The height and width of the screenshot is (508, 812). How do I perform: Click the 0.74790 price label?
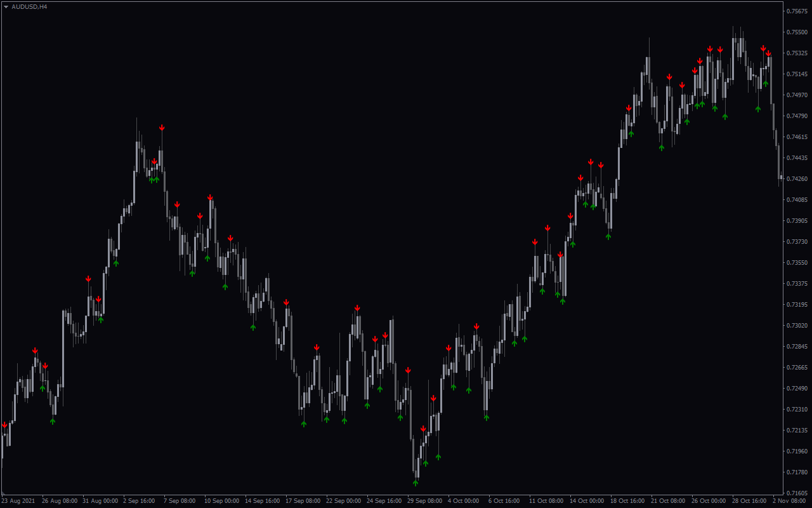coord(797,116)
